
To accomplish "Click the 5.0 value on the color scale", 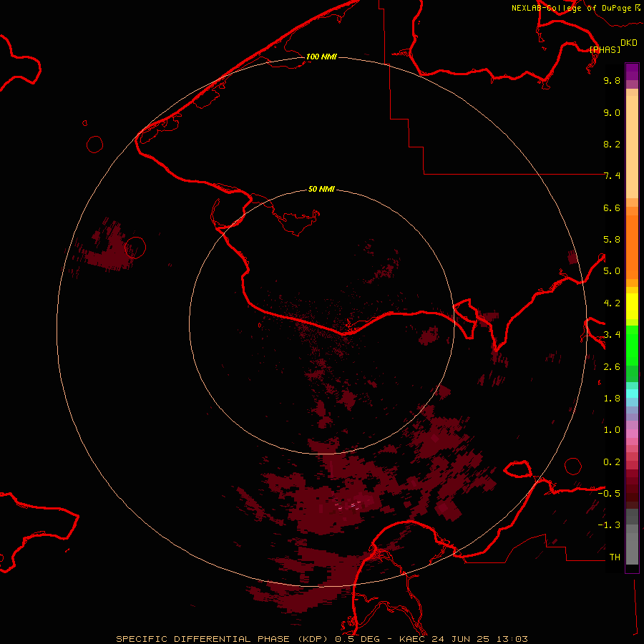I will [612, 271].
